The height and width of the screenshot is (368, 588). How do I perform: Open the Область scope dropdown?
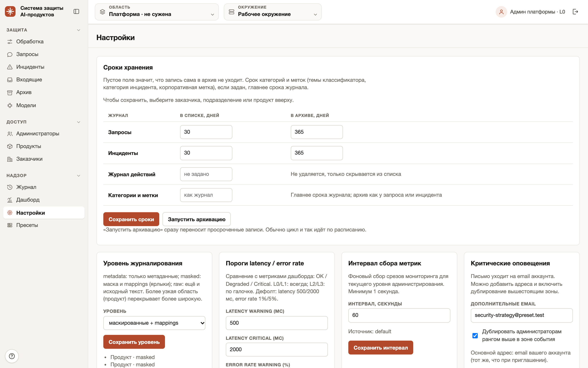pos(157,12)
